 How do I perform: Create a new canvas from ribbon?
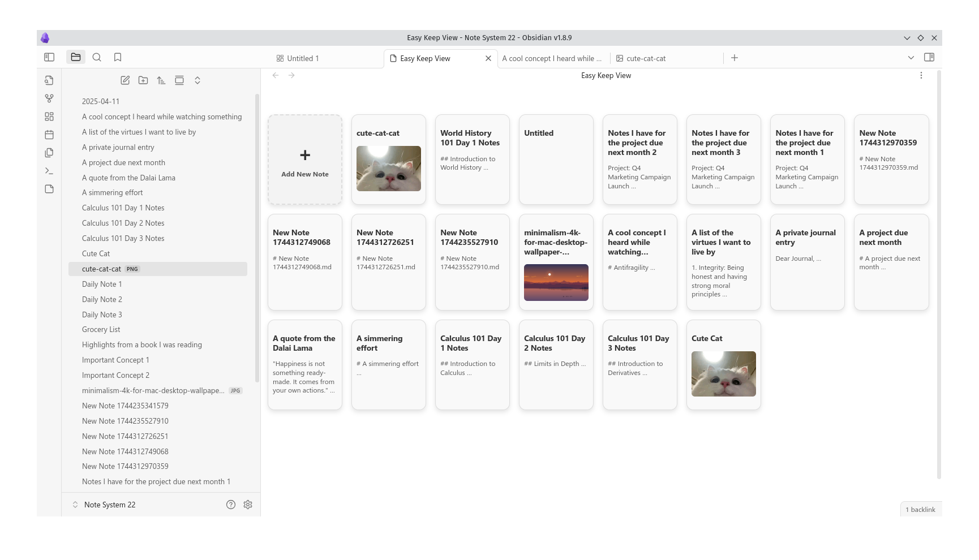click(49, 117)
